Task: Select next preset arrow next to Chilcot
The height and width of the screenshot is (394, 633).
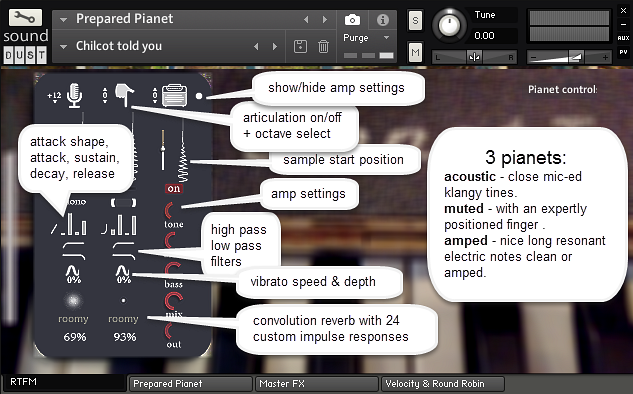Action: pos(275,46)
